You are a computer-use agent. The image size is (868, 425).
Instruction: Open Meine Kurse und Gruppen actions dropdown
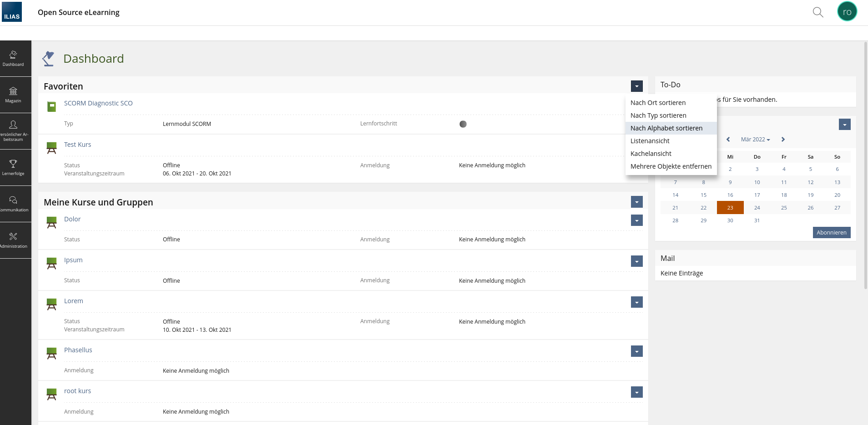click(636, 202)
